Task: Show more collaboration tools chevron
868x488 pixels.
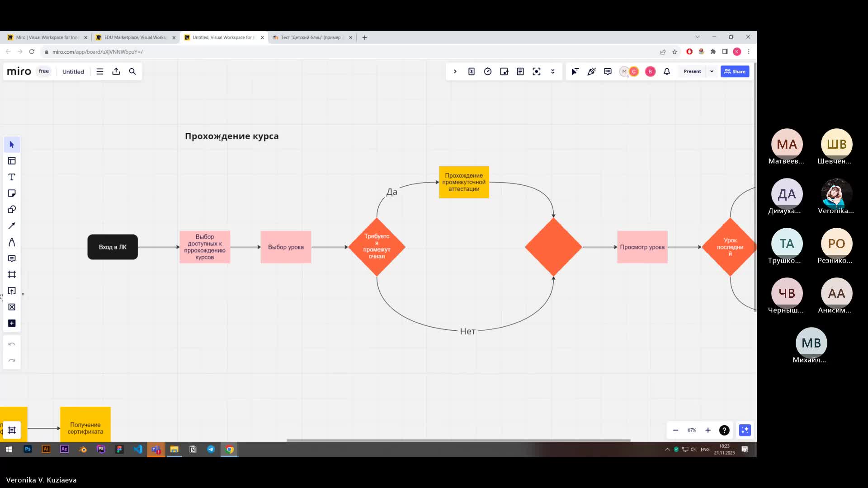Action: tap(553, 71)
